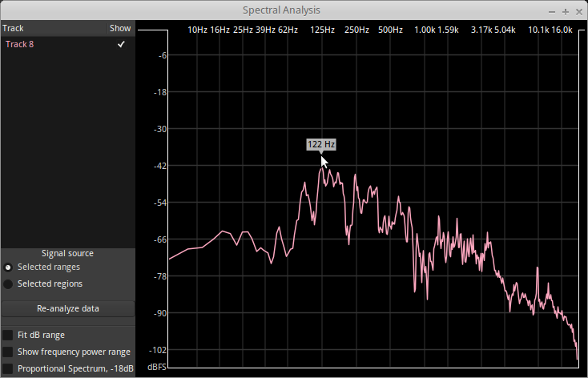Click the Signal source heading

tap(67, 254)
